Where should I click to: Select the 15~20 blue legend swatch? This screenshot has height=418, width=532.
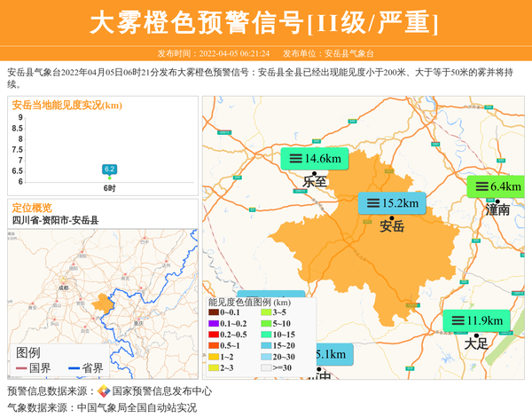[266, 345]
